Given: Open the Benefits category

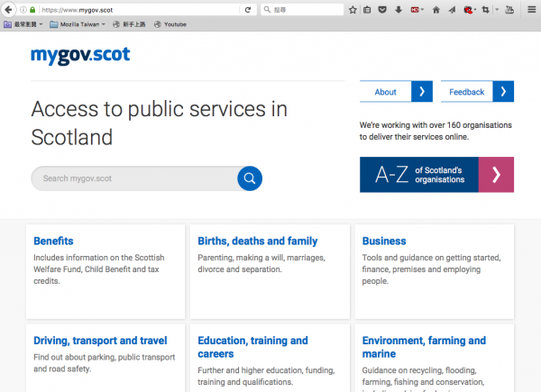Looking at the screenshot, I should [x=53, y=241].
